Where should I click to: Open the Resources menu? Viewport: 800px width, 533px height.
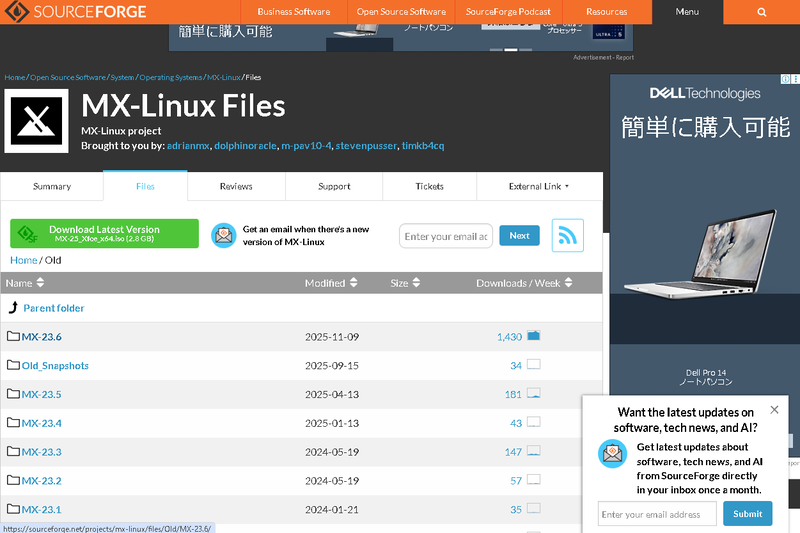pos(607,12)
